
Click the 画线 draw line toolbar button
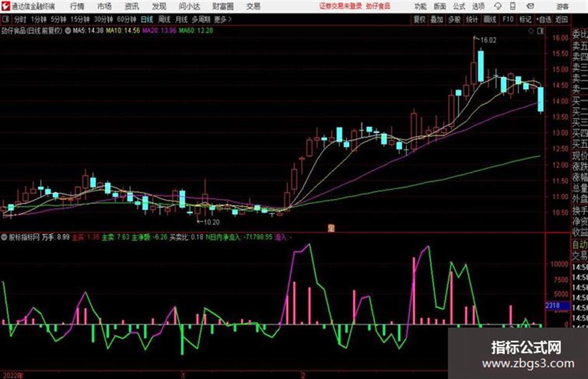point(490,19)
